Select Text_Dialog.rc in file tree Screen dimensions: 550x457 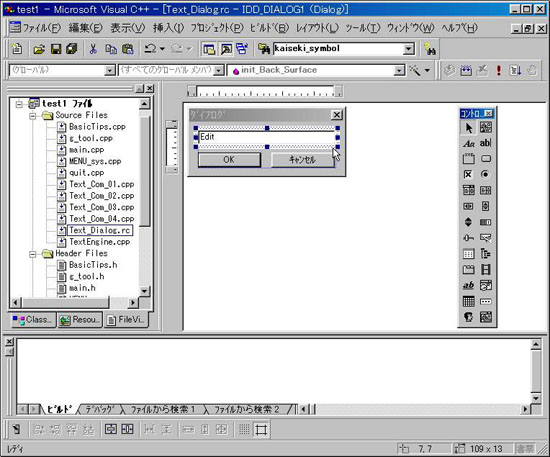tap(100, 230)
